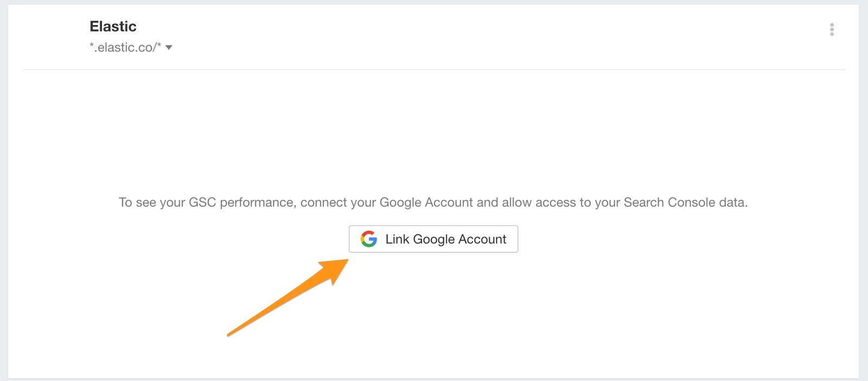Click "Google Account" within the instruction sentence
The height and width of the screenshot is (381, 868).
pos(426,202)
